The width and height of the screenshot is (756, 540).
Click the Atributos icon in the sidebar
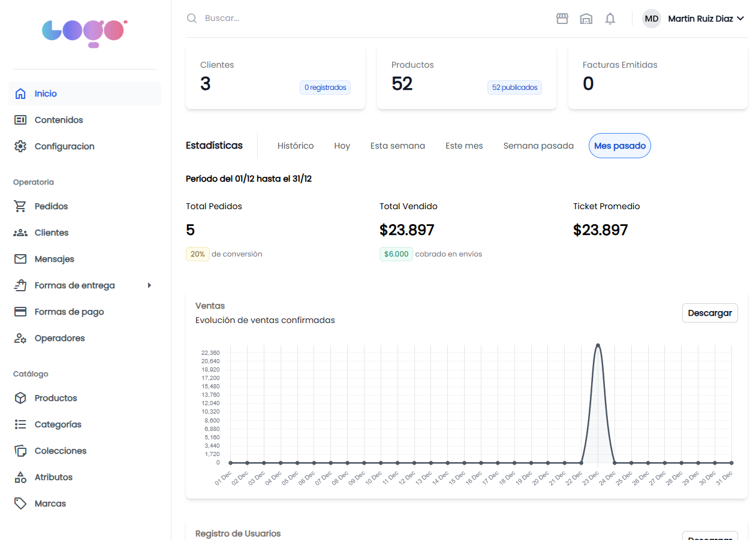pos(20,477)
